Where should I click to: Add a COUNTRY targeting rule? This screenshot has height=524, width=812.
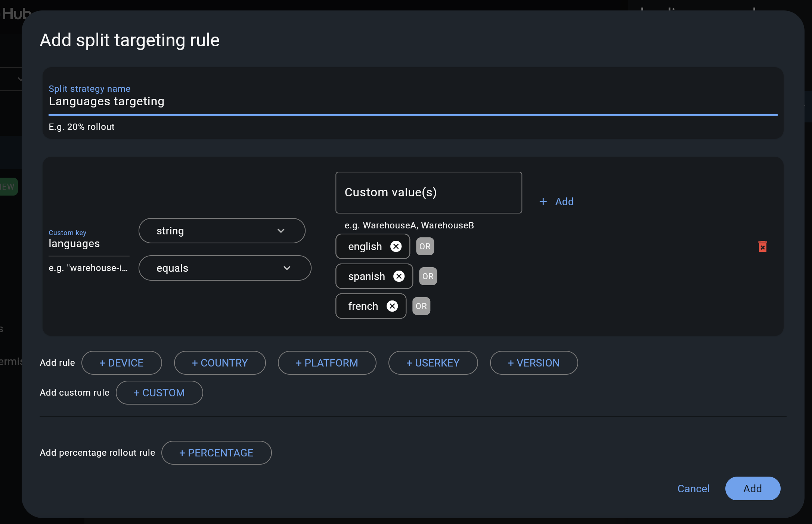220,362
